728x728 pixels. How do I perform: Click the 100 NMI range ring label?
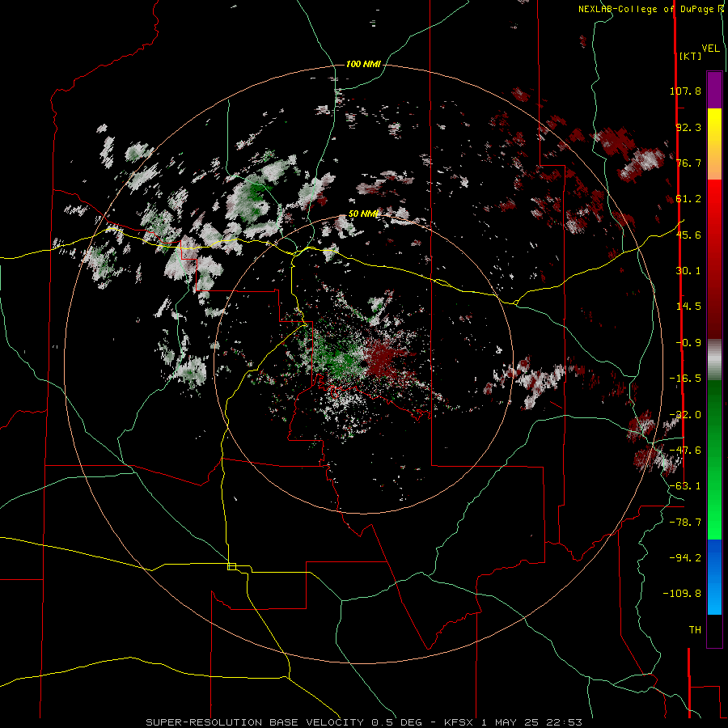(x=363, y=64)
